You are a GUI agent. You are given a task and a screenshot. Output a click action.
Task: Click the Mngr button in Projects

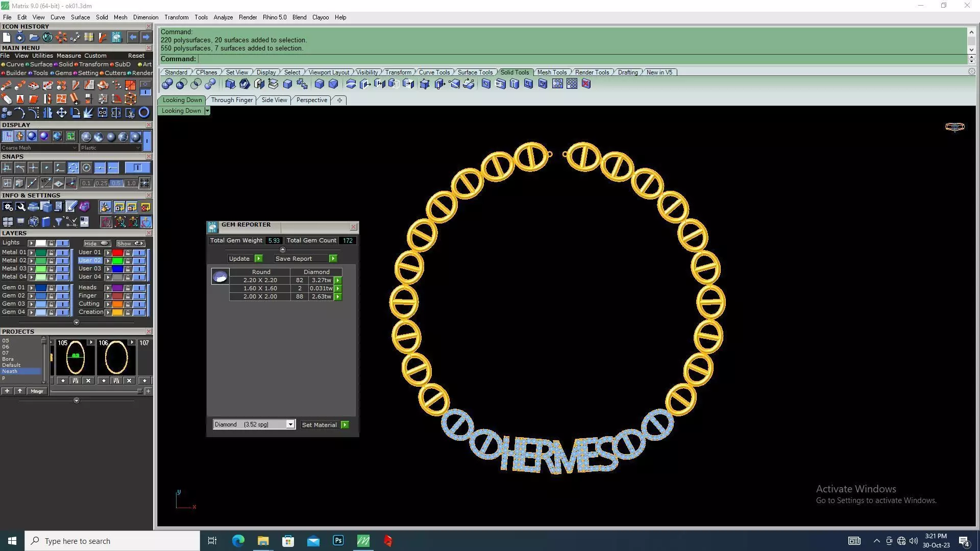pyautogui.click(x=37, y=391)
